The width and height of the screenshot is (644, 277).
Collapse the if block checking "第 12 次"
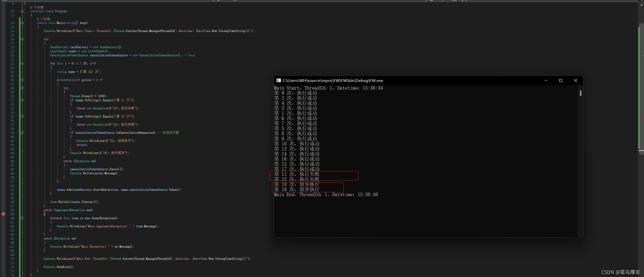(22, 116)
